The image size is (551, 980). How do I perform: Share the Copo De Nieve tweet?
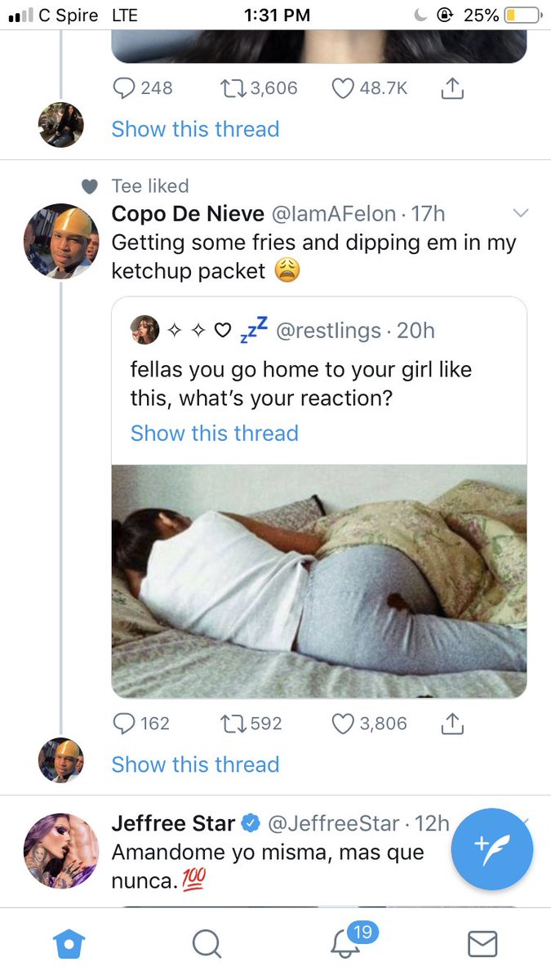pos(451,723)
